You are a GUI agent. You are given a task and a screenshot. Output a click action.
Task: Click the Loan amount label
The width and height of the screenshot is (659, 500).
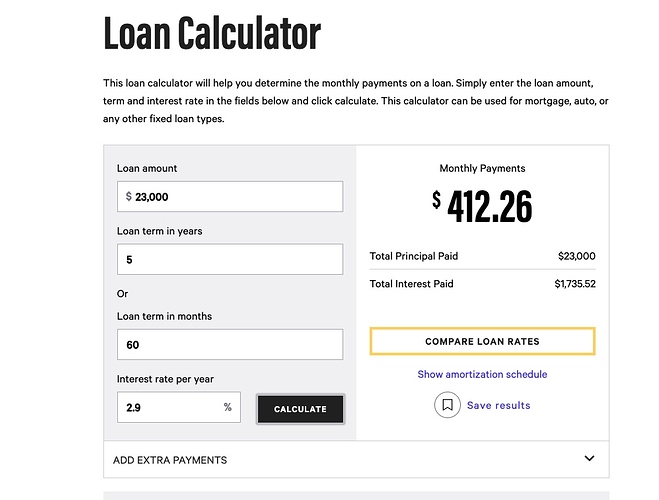click(147, 168)
